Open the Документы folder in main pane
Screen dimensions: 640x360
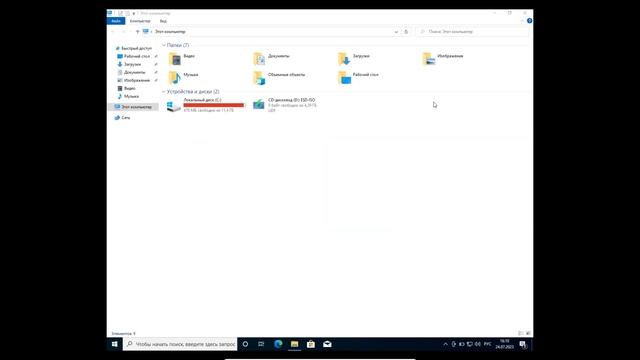coord(271,59)
